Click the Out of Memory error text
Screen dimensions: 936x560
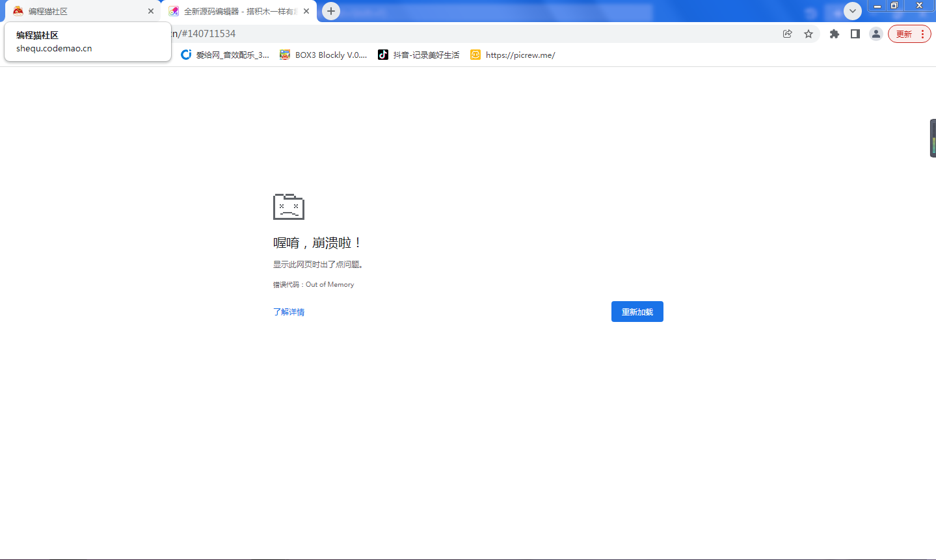(330, 284)
